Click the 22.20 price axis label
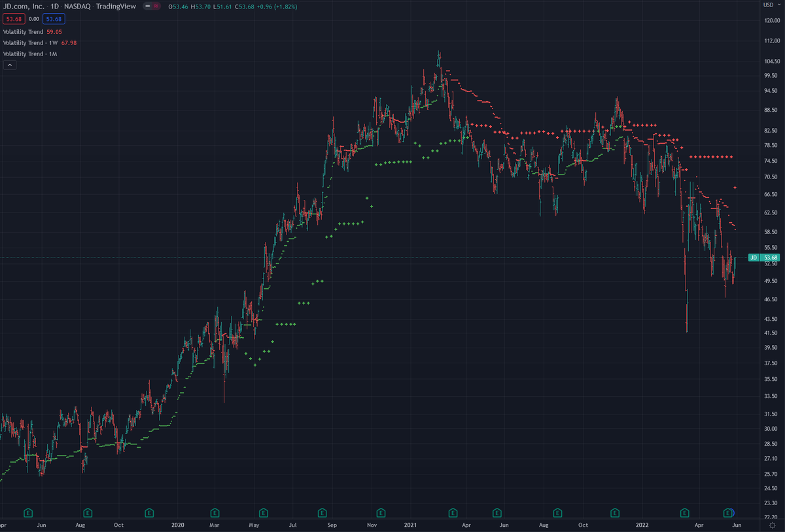Viewport: 785px width, 532px height. (771, 517)
